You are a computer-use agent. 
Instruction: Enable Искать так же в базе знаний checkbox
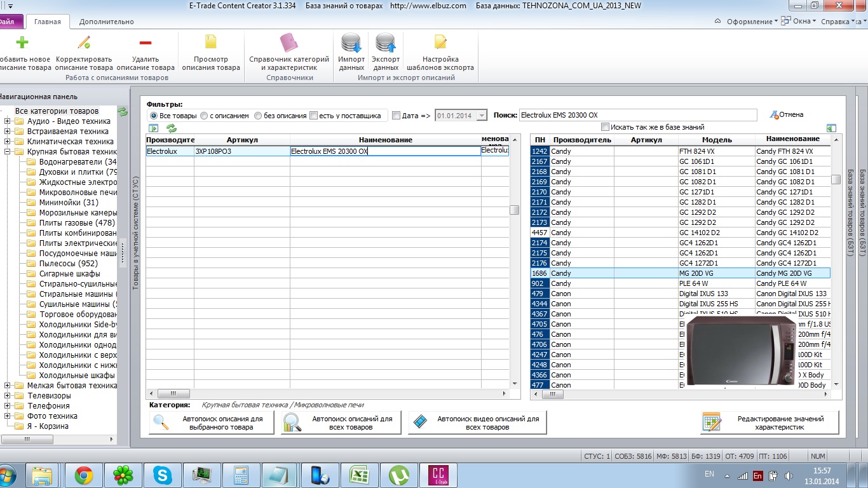tap(605, 126)
